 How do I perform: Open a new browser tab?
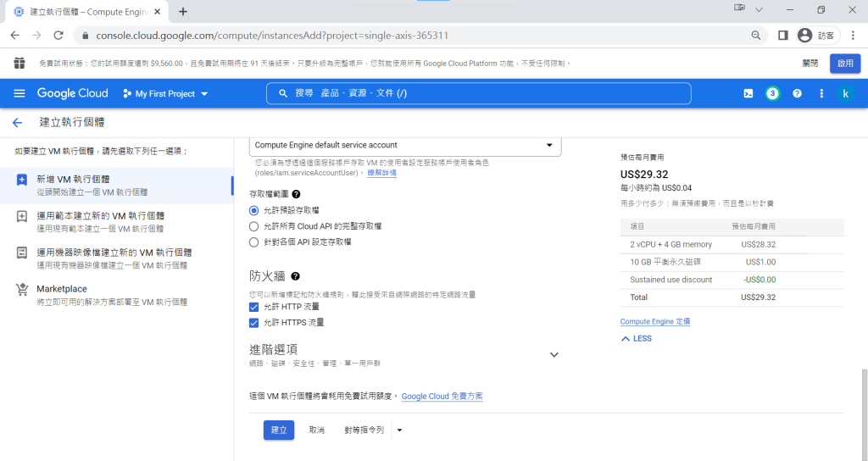183,12
